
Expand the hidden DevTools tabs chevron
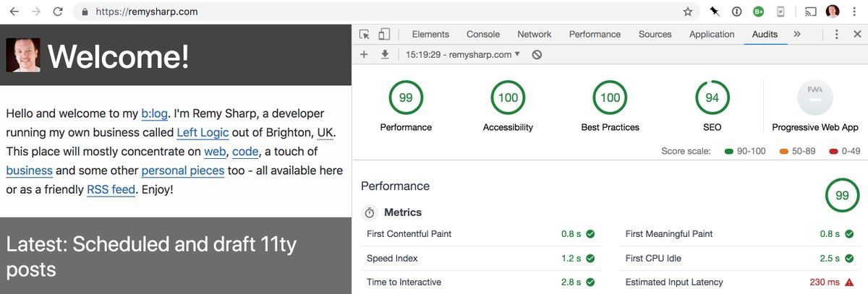(x=797, y=34)
